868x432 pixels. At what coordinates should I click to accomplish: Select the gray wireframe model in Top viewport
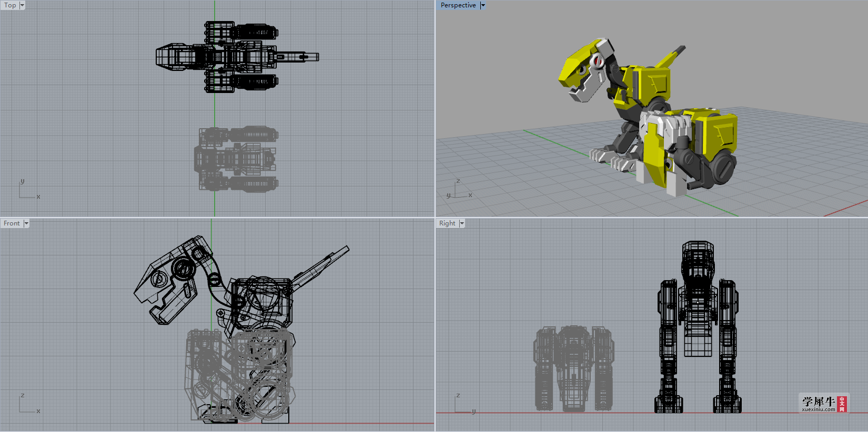pyautogui.click(x=236, y=159)
